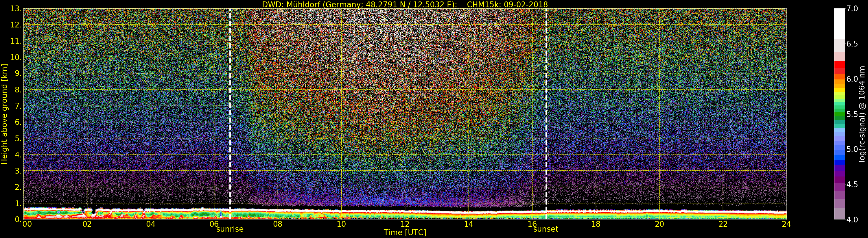The width and height of the screenshot is (868, 238).
Task: Click the height tick label '13.'
Action: (16, 9)
